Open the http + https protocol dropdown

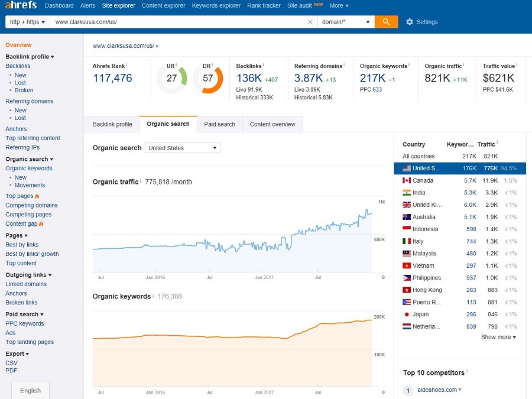pyautogui.click(x=27, y=22)
